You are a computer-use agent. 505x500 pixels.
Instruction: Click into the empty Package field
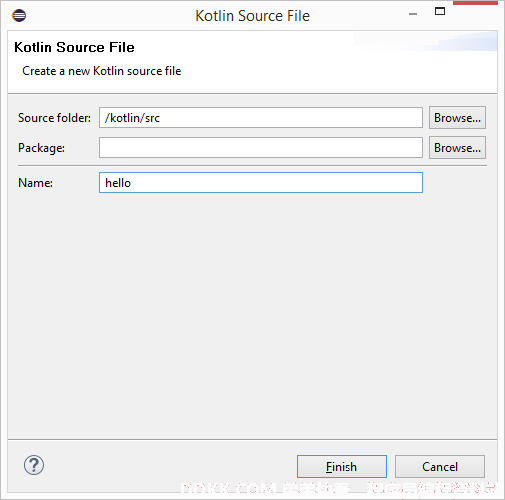click(x=261, y=148)
